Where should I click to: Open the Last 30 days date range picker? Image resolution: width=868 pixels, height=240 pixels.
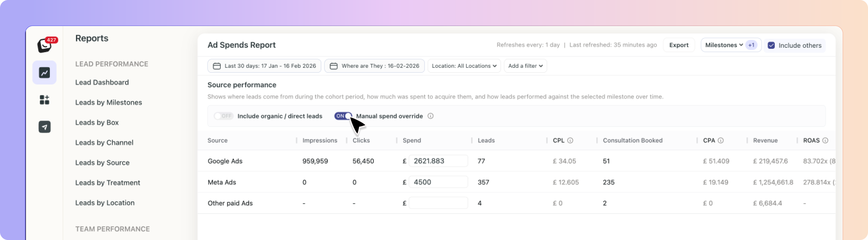[x=264, y=66]
